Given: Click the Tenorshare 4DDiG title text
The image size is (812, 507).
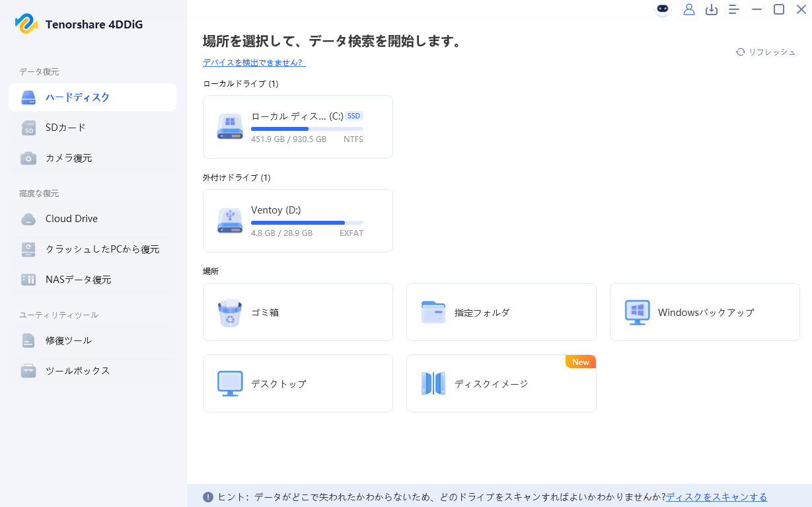Looking at the screenshot, I should [94, 24].
